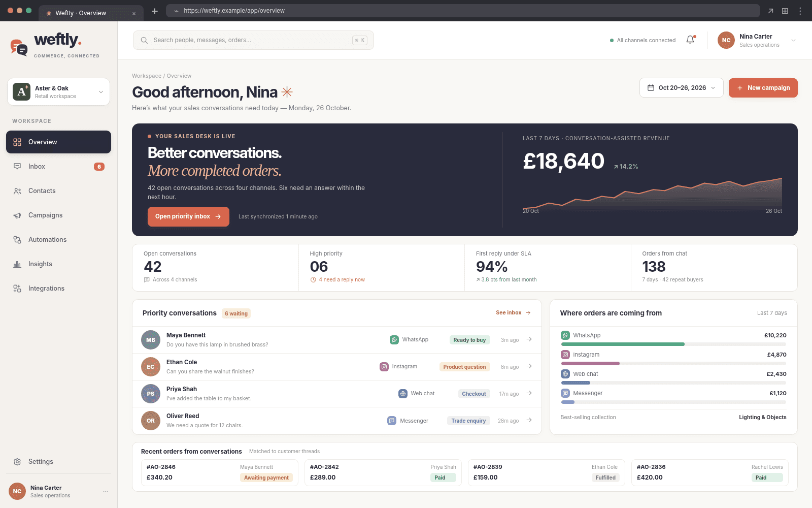Click the Settings gear icon in the sidebar
This screenshot has height=508, width=812.
[x=17, y=462]
